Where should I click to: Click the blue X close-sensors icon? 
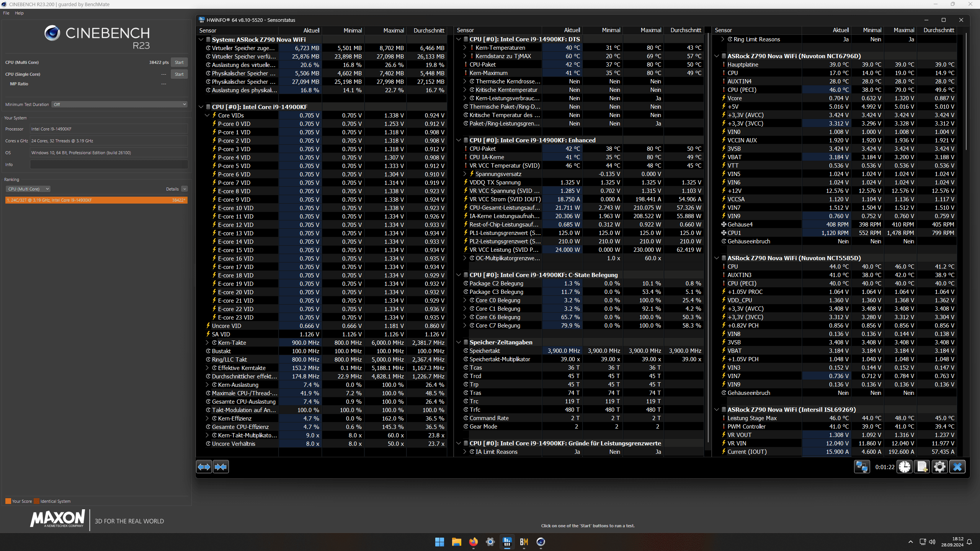click(957, 467)
